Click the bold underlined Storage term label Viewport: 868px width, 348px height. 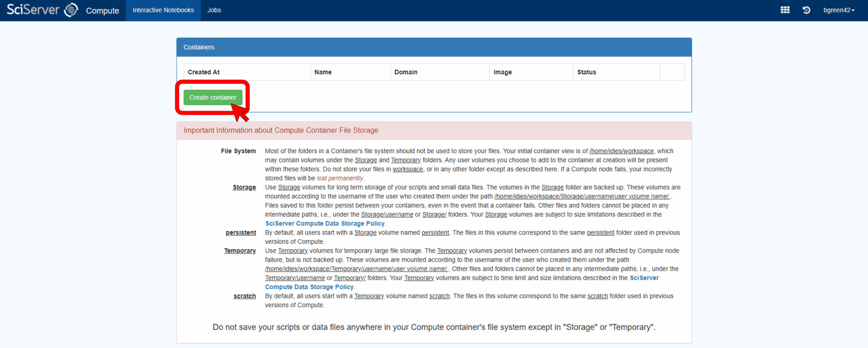[x=244, y=187]
